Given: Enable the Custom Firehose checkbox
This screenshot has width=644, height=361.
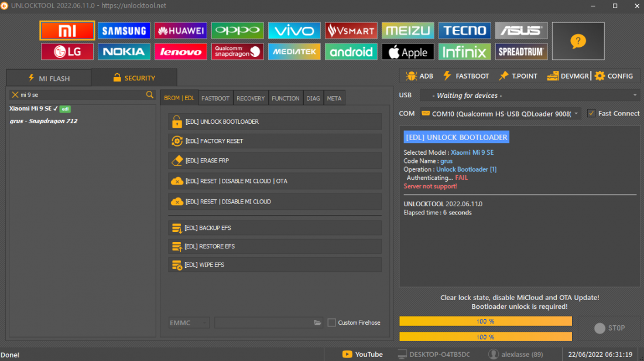Looking at the screenshot, I should point(332,323).
